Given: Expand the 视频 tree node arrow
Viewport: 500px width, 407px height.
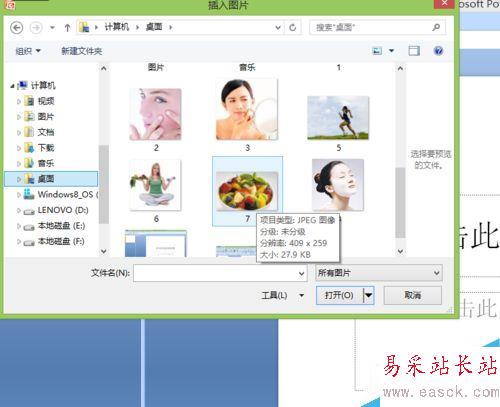Looking at the screenshot, I should click(19, 101).
